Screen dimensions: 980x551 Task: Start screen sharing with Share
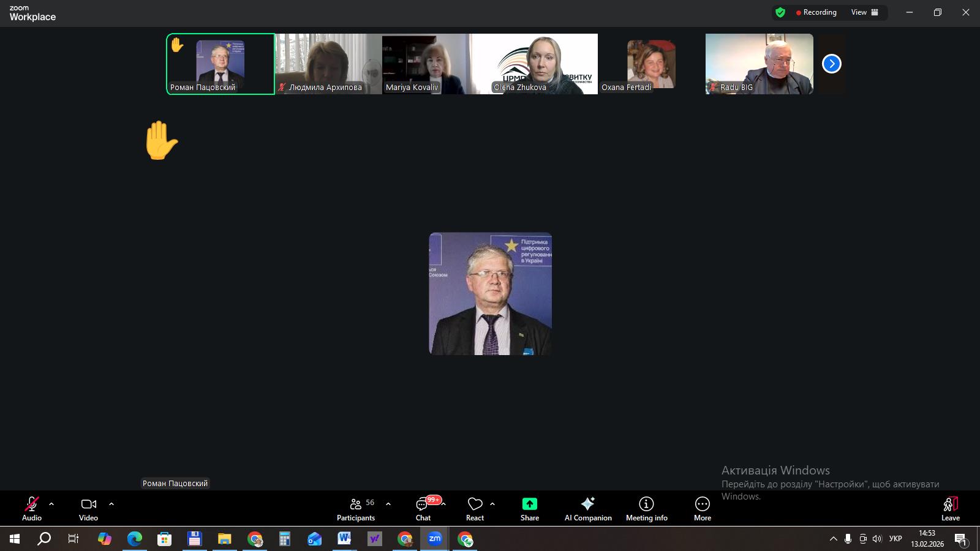click(529, 508)
